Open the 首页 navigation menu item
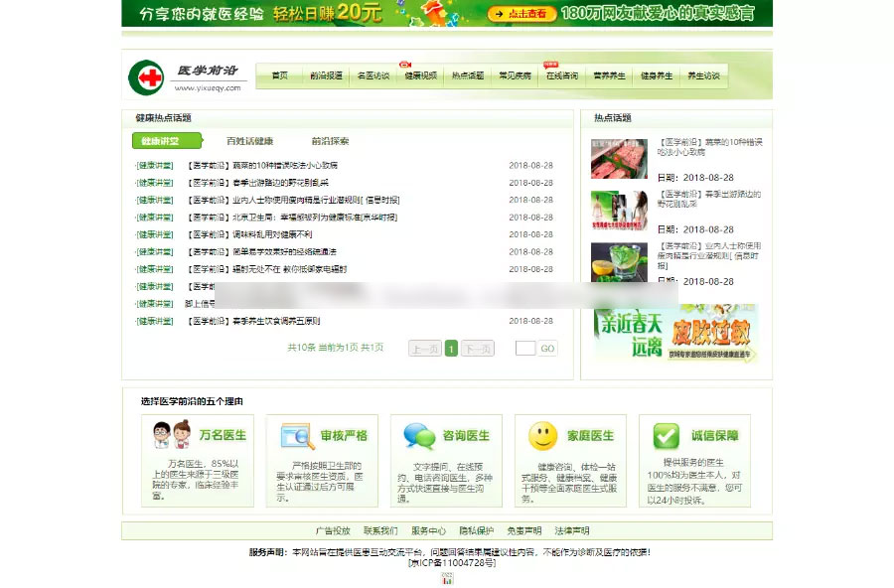The image size is (894, 588). pyautogui.click(x=279, y=75)
